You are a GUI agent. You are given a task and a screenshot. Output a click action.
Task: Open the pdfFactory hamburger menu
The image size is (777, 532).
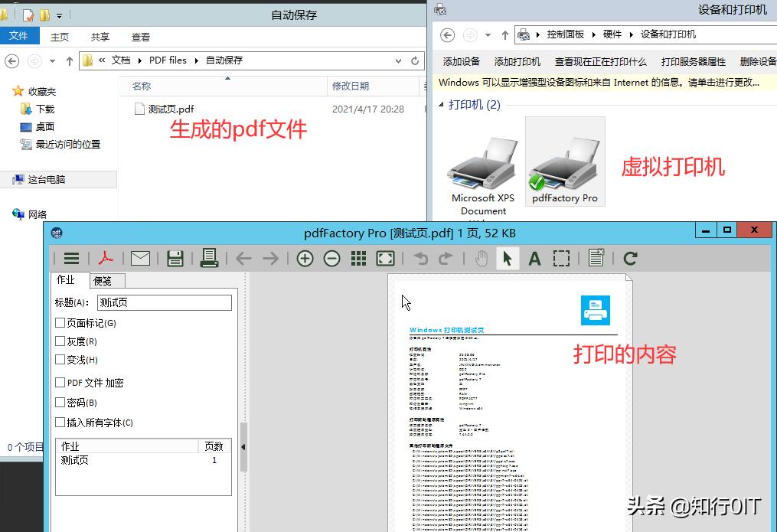point(70,258)
